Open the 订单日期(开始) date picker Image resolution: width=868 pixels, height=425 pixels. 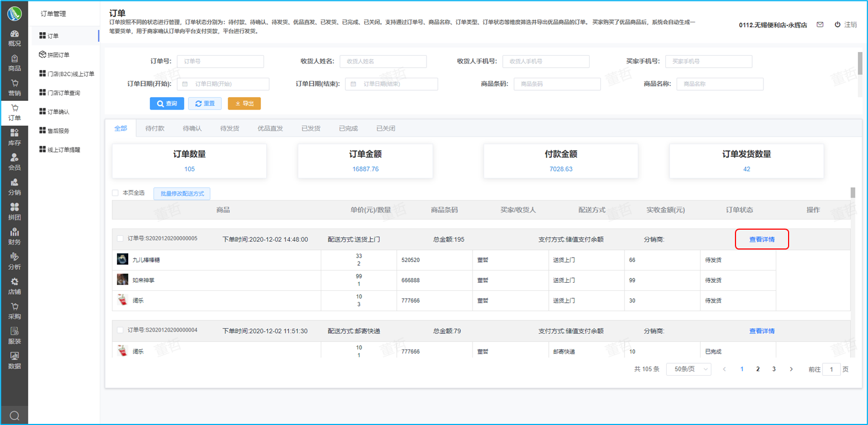coord(223,84)
